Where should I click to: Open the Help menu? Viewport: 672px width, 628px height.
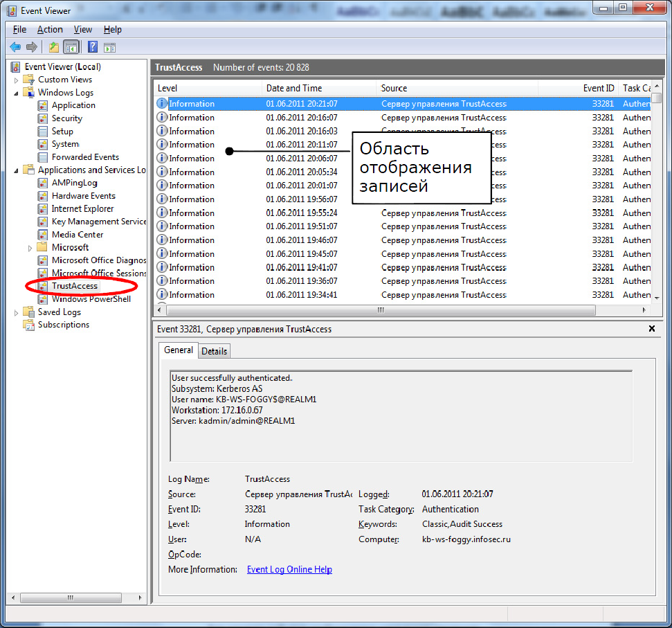point(112,30)
